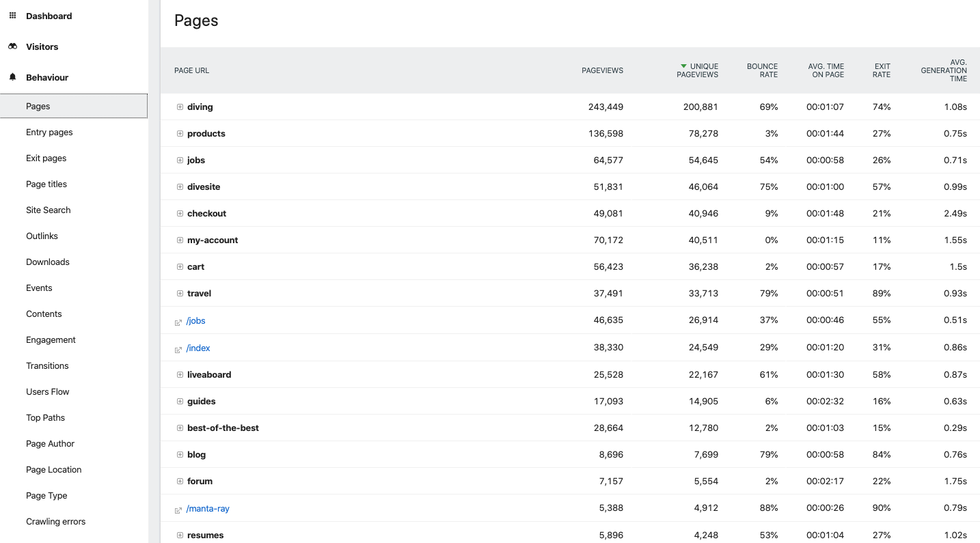Image resolution: width=980 pixels, height=543 pixels.
Task: Click the green sort arrow on Unique Pageviews
Action: pyautogui.click(x=683, y=66)
